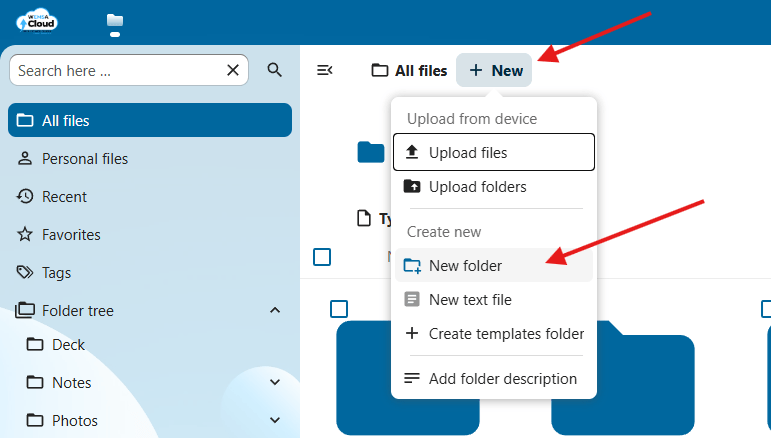Viewport: 771px width, 438px height.
Task: Open the second large folder thumbnail
Action: pos(623,378)
